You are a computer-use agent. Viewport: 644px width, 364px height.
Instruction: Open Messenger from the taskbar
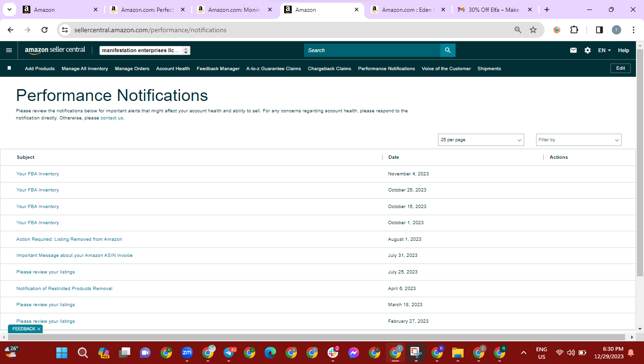[354, 353]
